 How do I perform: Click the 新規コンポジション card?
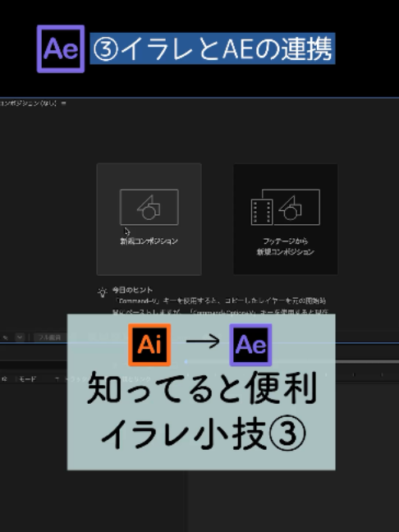[149, 219]
